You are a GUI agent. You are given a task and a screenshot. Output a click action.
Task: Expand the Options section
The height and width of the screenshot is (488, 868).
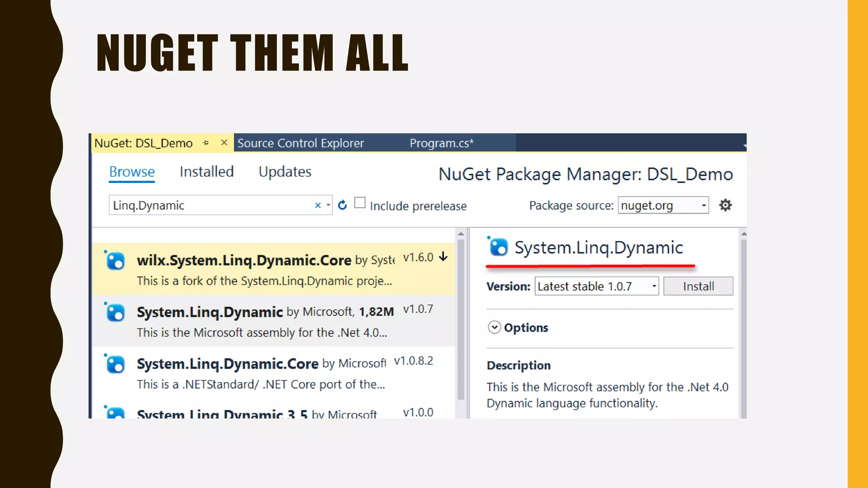pyautogui.click(x=494, y=327)
